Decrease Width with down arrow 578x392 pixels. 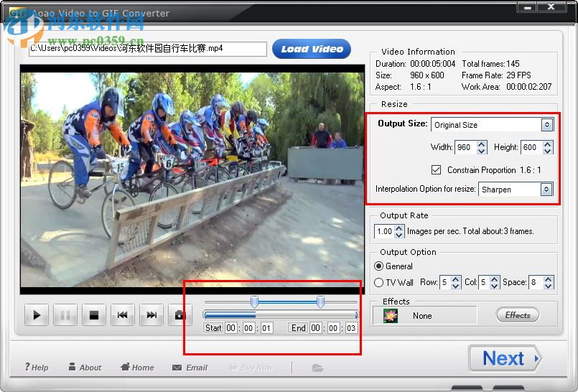[x=481, y=151]
